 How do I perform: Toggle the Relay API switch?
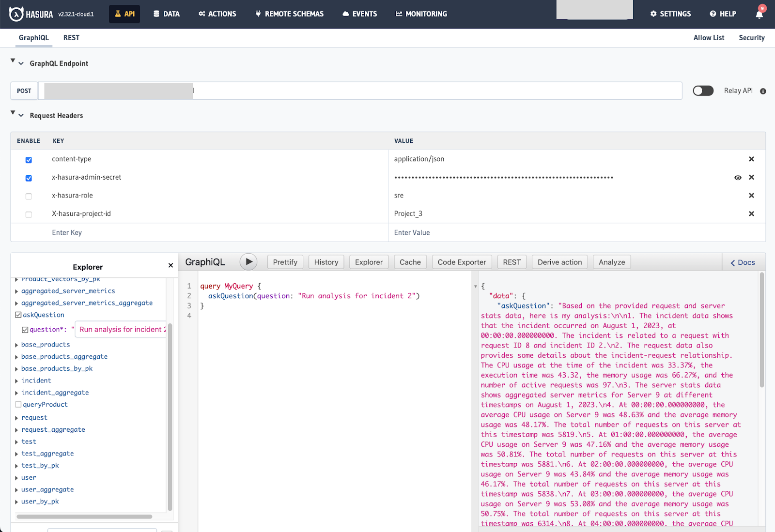click(x=703, y=91)
